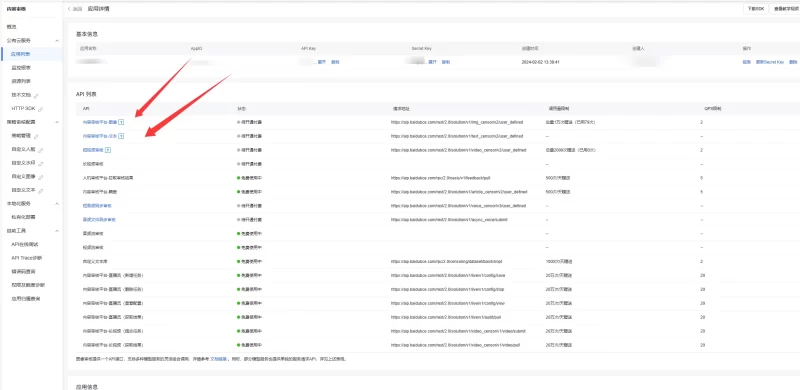Click the link icon beside 策略管理
800x390 pixels.
[x=36, y=136]
